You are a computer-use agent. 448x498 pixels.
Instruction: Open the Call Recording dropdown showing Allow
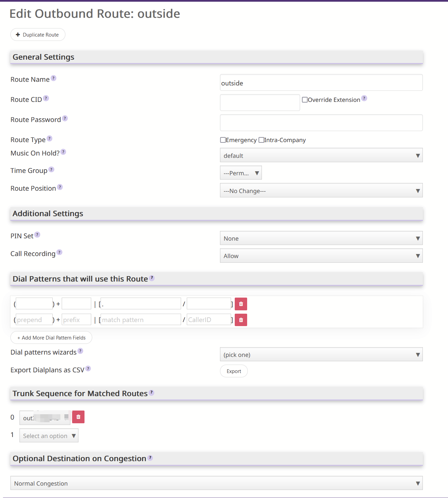pyautogui.click(x=321, y=256)
